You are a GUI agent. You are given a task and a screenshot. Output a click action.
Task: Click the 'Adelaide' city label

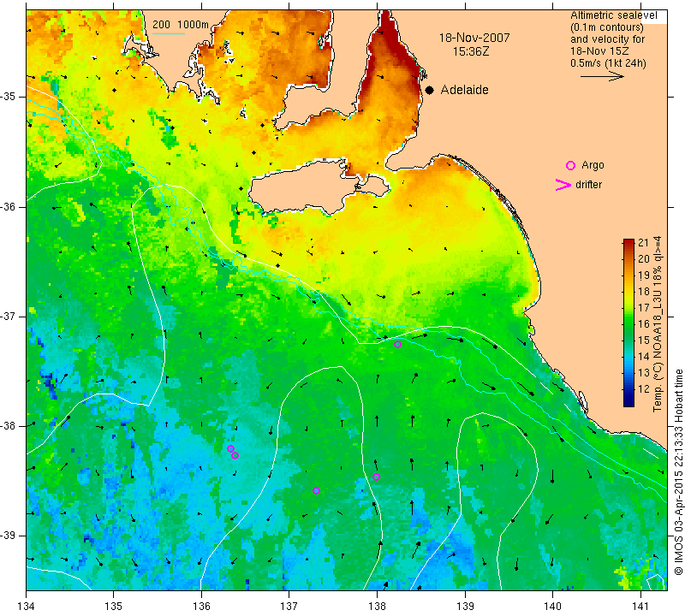[464, 90]
